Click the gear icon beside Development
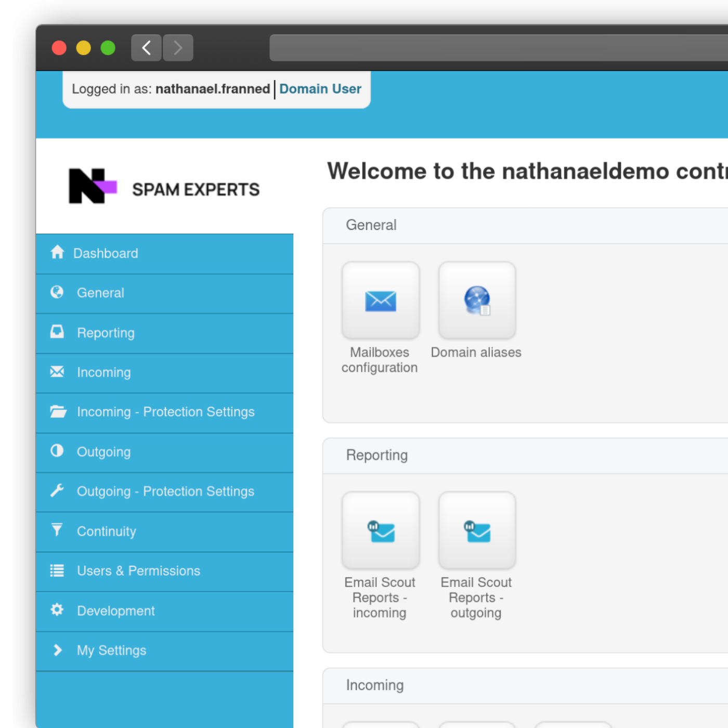The height and width of the screenshot is (728, 728). [57, 610]
